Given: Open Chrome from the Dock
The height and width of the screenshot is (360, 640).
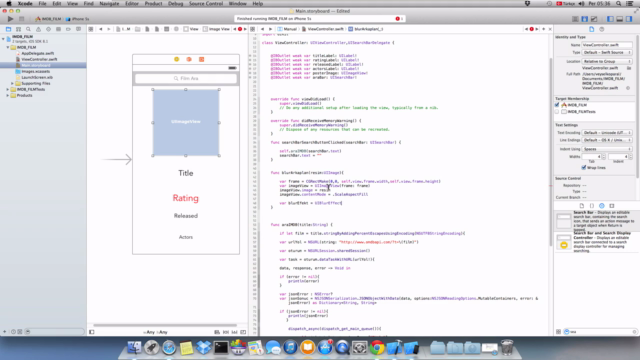Looking at the screenshot, I should click(377, 348).
